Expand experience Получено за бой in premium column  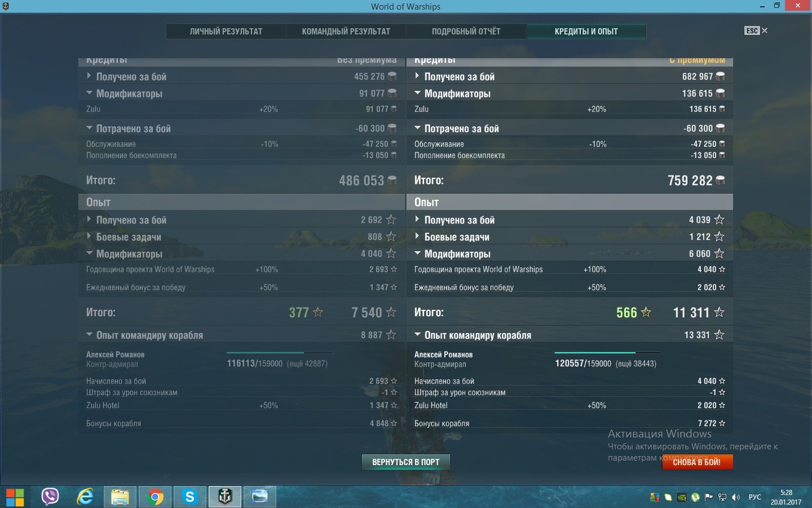tap(417, 220)
